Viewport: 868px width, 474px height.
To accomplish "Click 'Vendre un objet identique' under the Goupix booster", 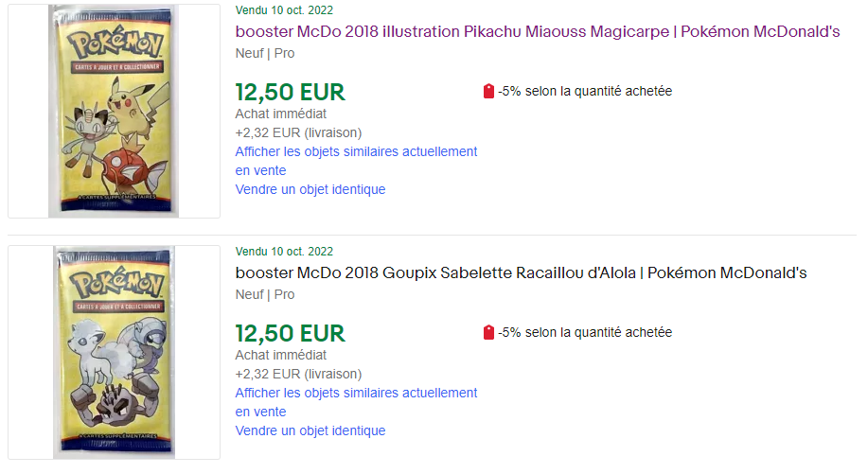I will click(310, 430).
